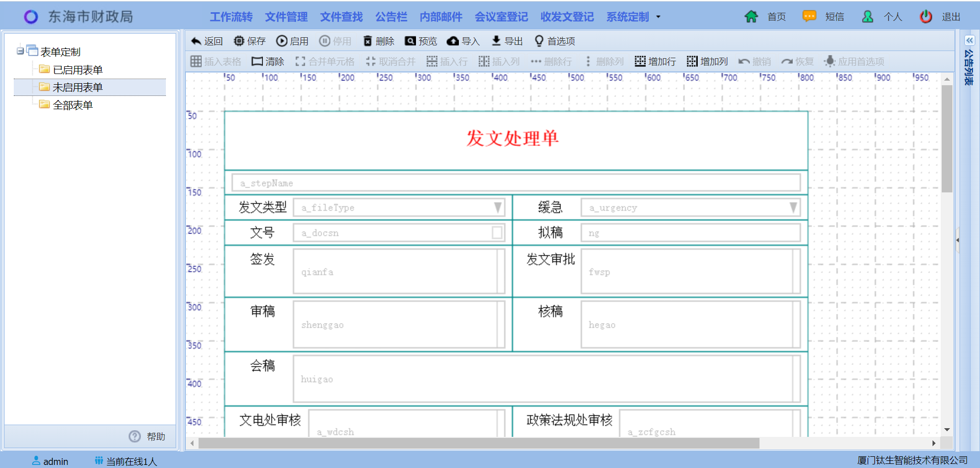Click 合并单元格 merge cells tool
Viewport: 980px width, 468px height.
pyautogui.click(x=325, y=62)
